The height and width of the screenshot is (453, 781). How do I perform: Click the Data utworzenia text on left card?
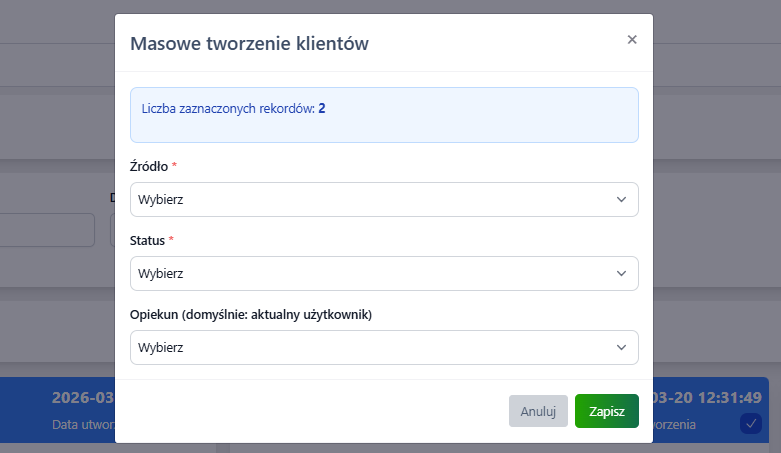point(82,425)
